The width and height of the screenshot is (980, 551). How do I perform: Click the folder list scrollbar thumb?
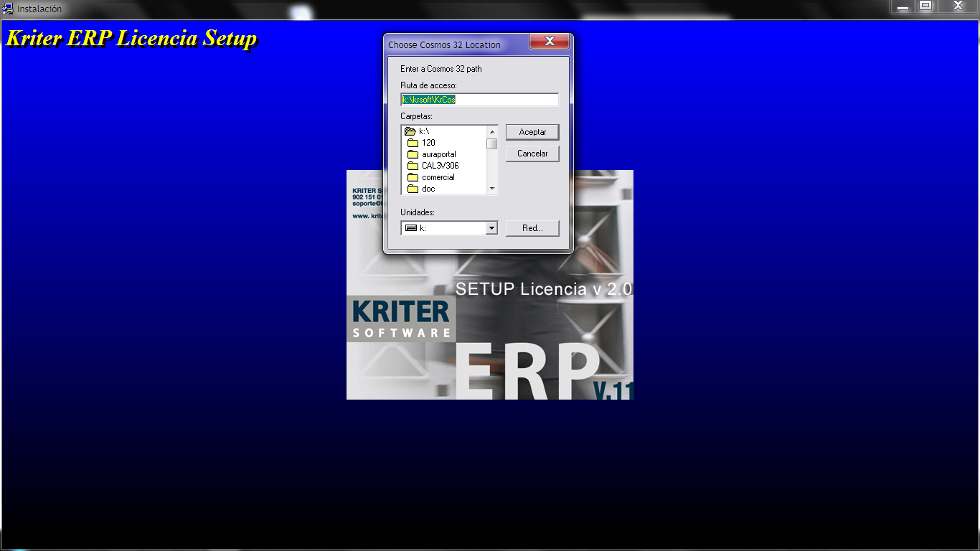492,143
